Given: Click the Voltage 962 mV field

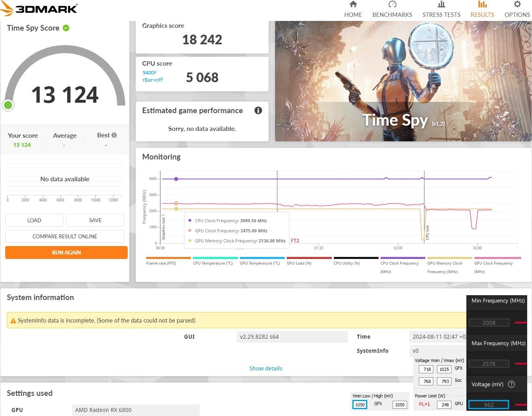Looking at the screenshot, I should pyautogui.click(x=489, y=405).
